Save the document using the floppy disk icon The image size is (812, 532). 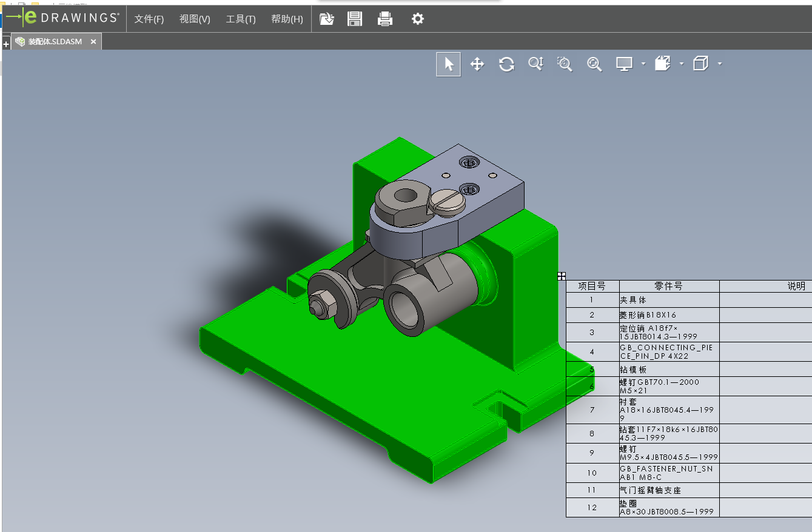355,19
